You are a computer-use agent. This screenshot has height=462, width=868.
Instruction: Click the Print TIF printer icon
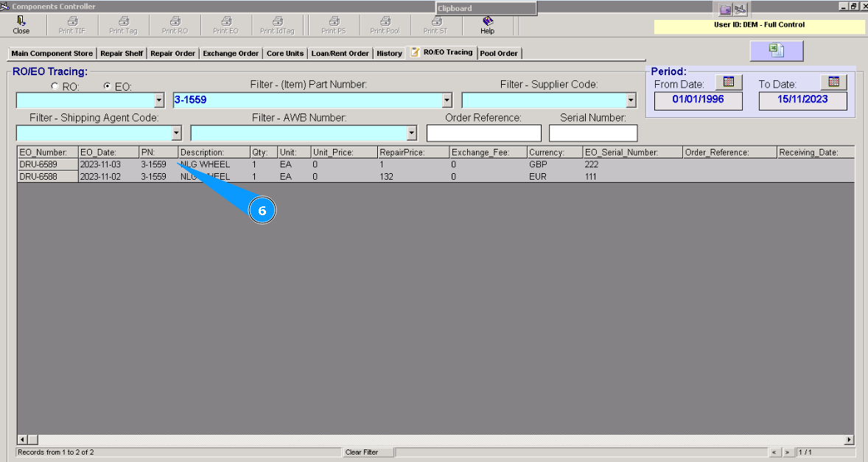pyautogui.click(x=72, y=21)
